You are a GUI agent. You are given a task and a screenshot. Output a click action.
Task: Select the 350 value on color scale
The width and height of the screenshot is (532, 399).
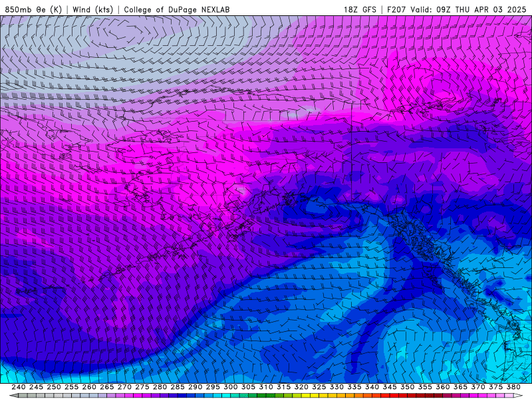(x=407, y=387)
